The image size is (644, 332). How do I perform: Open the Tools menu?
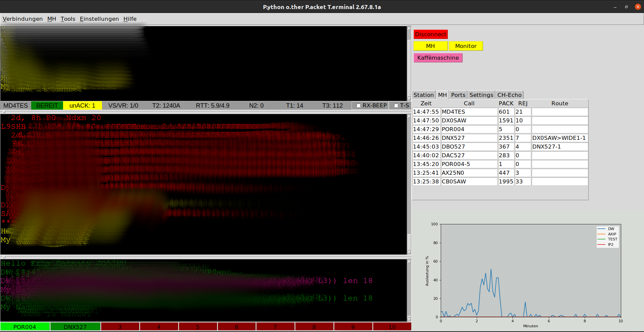68,19
